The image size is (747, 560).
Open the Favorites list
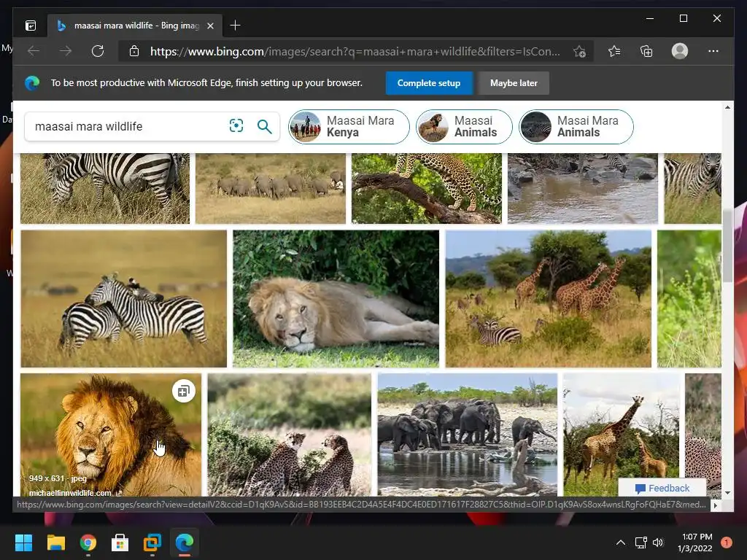[x=614, y=51]
